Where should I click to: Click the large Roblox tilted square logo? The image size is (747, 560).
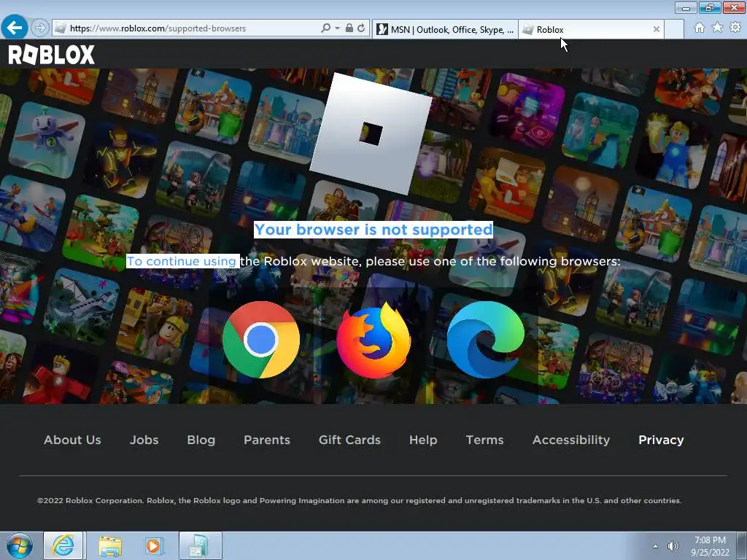tap(371, 134)
